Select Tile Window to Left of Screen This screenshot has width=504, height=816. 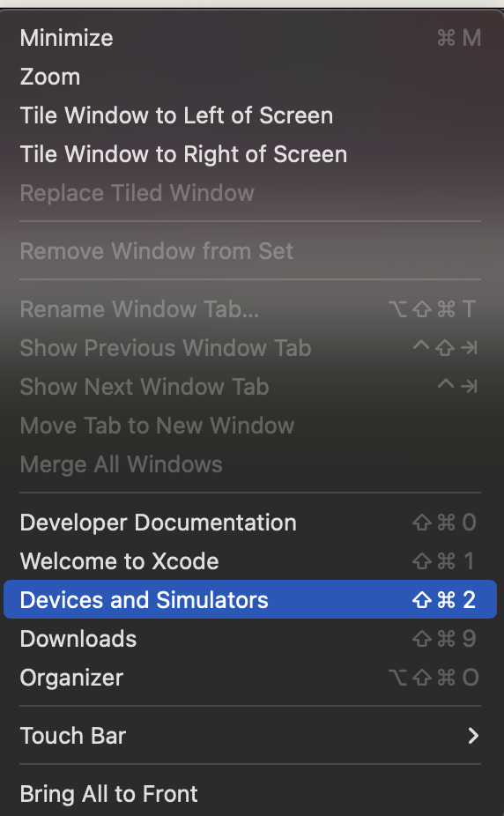(x=250, y=115)
